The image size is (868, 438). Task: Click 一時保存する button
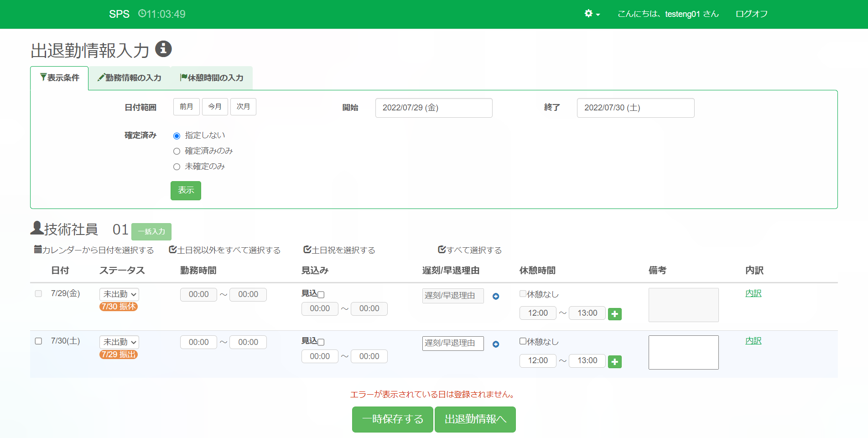click(x=392, y=419)
